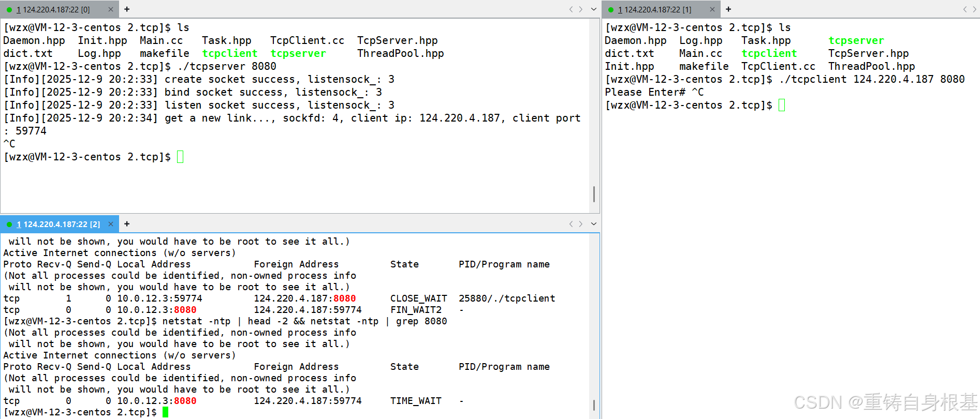Open tab list dropdown in bottom-left pane

click(x=594, y=224)
